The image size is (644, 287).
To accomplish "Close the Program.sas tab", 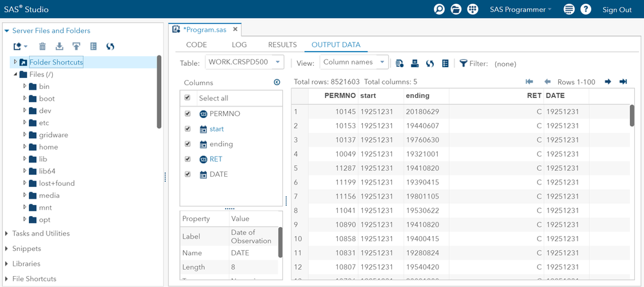I will pyautogui.click(x=235, y=29).
